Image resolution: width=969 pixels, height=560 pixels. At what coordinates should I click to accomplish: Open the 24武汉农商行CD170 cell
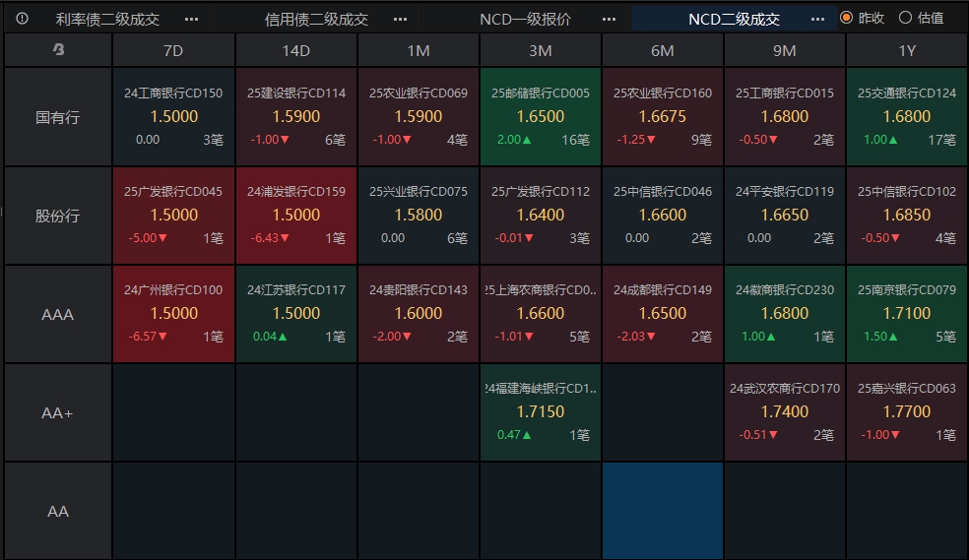coord(785,412)
